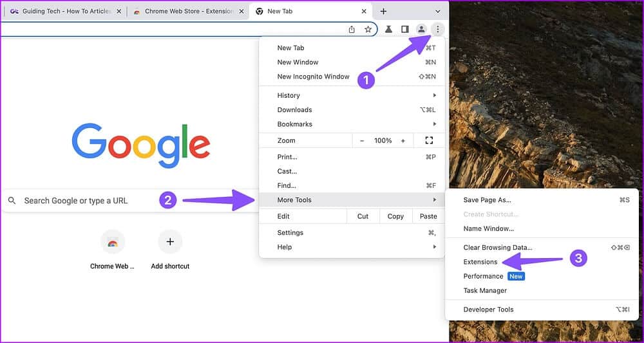Choose Name Window… in submenu
Viewport: 644px width, 343px height.
click(x=542, y=228)
